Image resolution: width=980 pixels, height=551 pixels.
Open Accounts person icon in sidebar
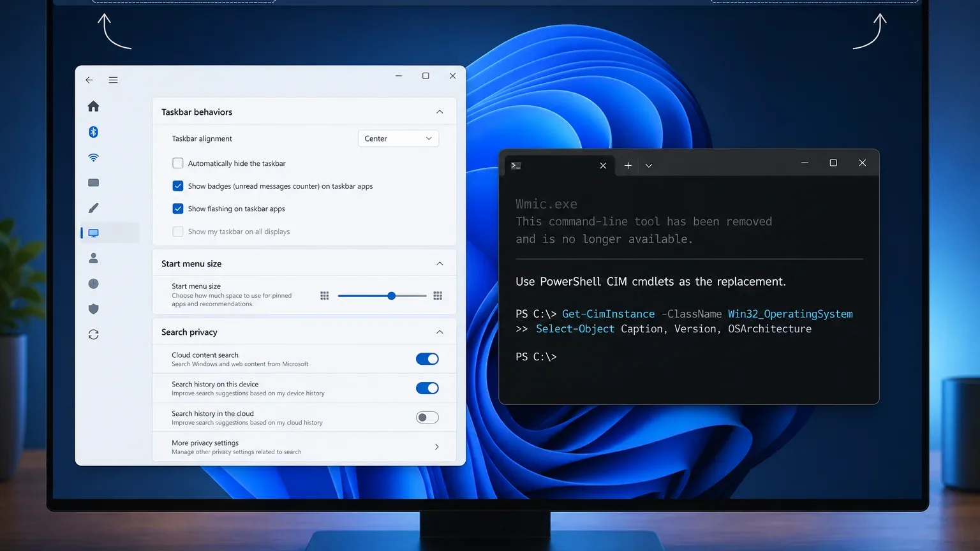tap(93, 258)
